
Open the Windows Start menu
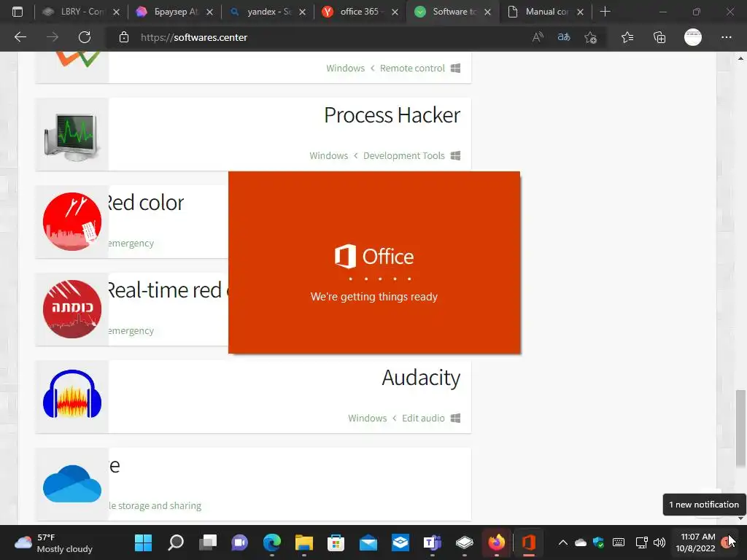coord(143,542)
